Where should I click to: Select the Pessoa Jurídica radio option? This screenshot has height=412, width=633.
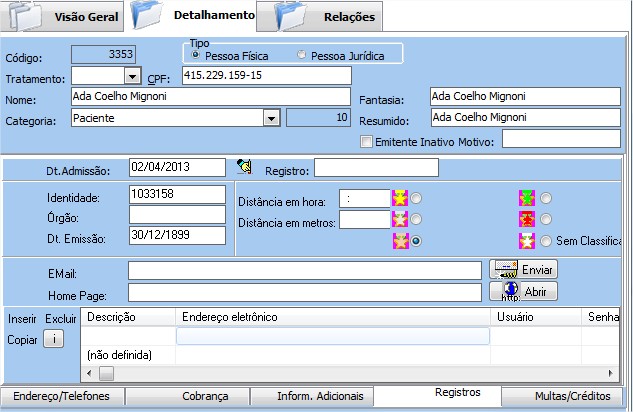tap(302, 54)
